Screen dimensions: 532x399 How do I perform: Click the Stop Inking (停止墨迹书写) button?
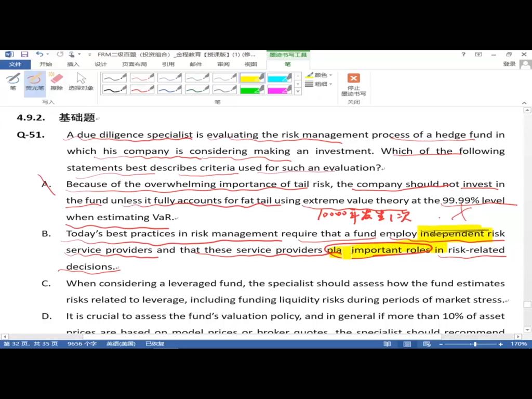coord(353,84)
